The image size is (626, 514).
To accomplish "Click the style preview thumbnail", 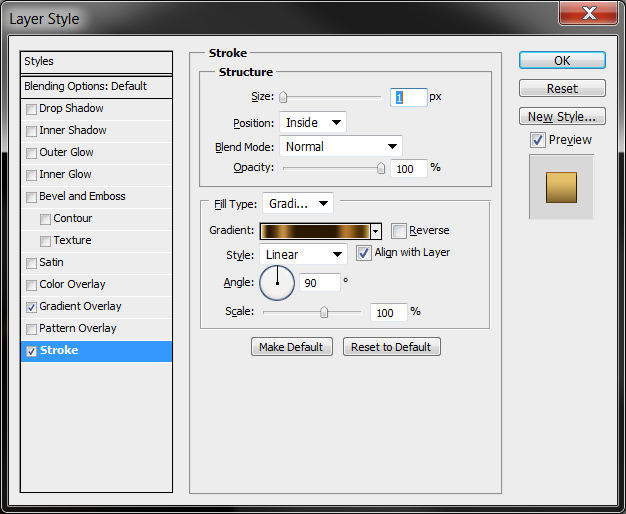I will click(x=561, y=187).
